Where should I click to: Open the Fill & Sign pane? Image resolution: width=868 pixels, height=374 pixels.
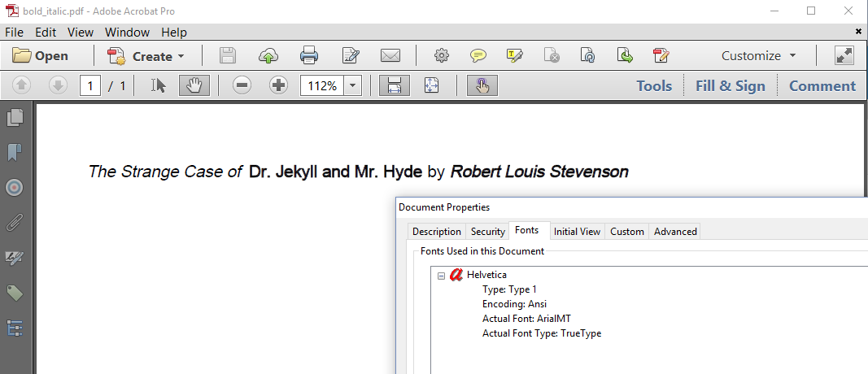point(731,86)
